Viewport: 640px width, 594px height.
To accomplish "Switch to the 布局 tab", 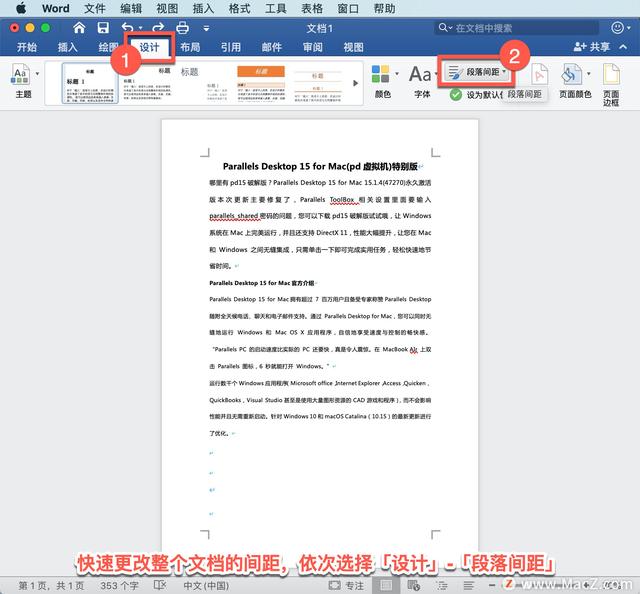I will (x=190, y=47).
